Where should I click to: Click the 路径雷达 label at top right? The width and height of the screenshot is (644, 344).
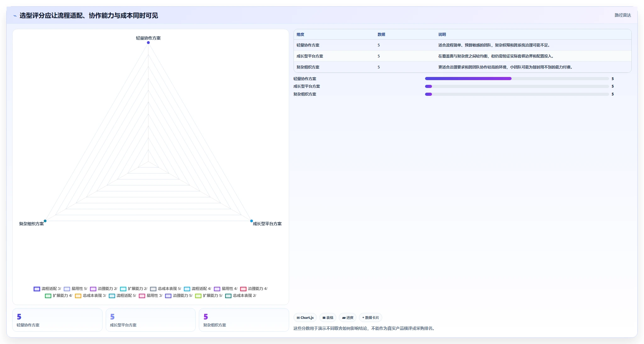623,15
